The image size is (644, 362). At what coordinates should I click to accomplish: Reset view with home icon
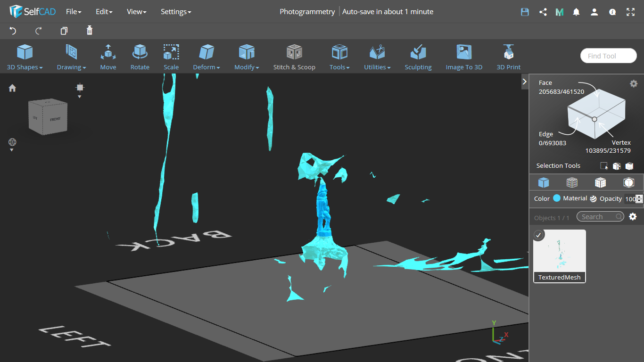pos(12,88)
